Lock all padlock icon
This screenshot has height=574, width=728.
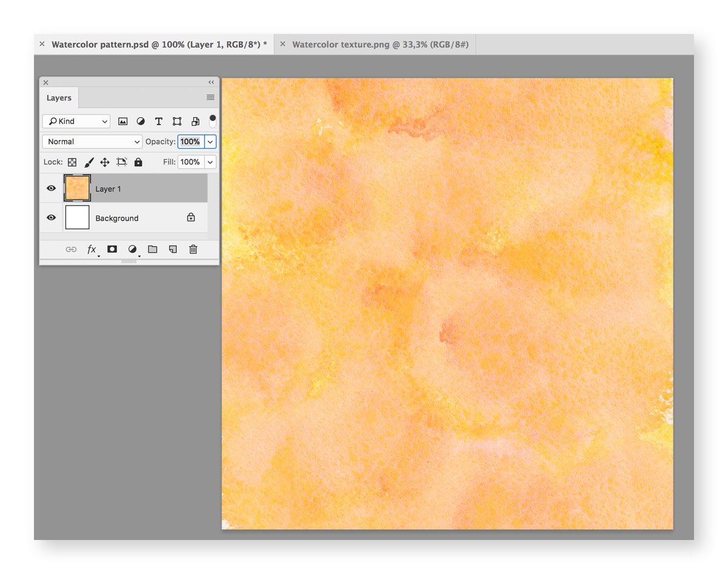pyautogui.click(x=138, y=162)
